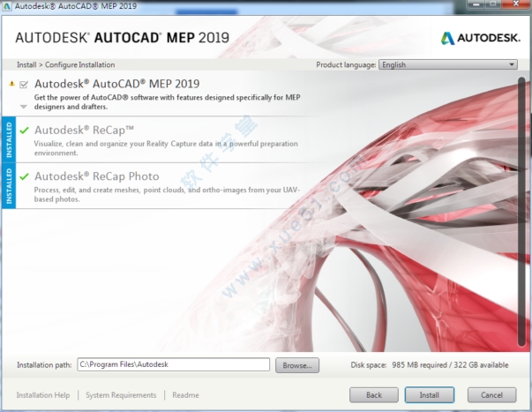The height and width of the screenshot is (412, 532).
Task: Click the 'Install > Configure Installation' breadcrumb
Action: pos(66,64)
